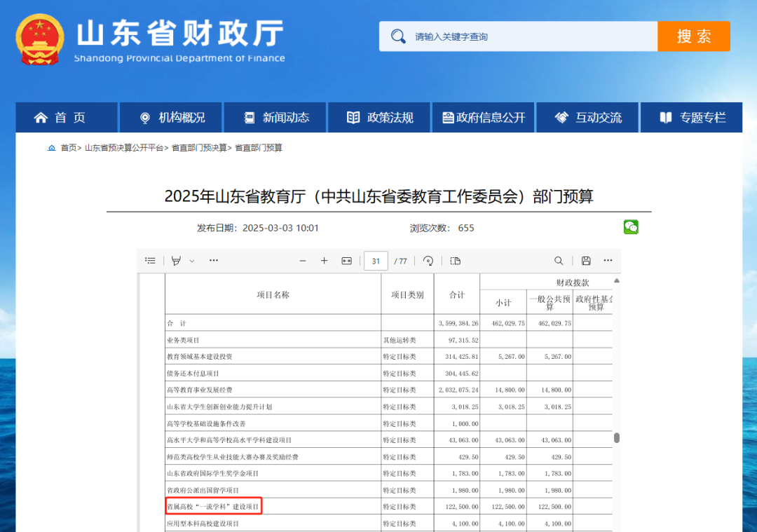
Task: Expand the highlight tool options chevron
Action: pyautogui.click(x=191, y=260)
